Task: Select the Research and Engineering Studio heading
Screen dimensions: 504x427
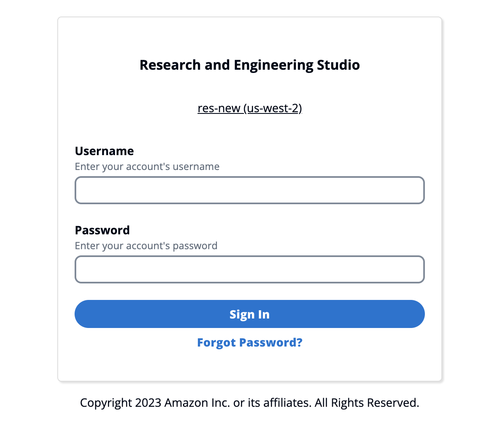Action: click(x=249, y=65)
